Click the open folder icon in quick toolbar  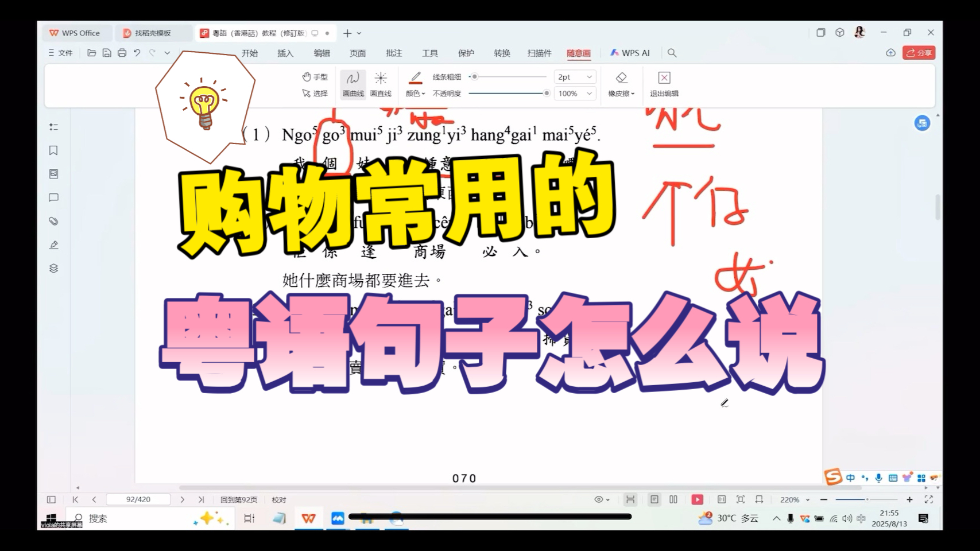pos(91,53)
